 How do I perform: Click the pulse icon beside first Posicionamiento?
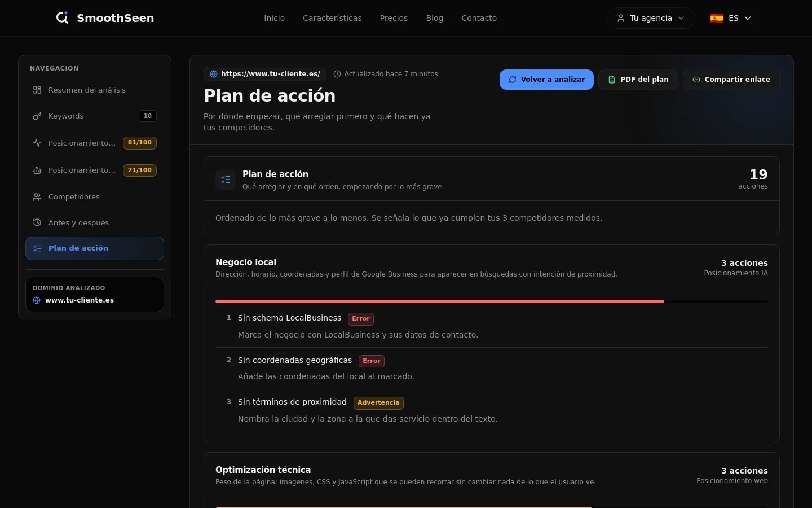[37, 143]
